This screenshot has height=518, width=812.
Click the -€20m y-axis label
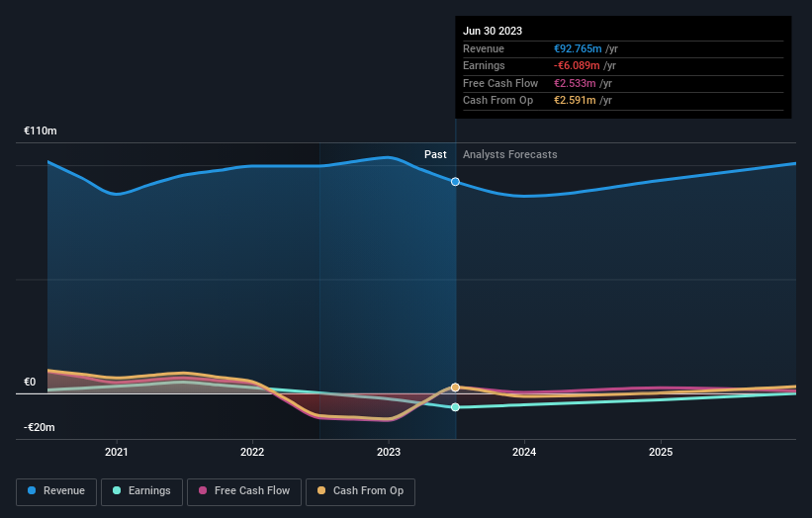click(40, 427)
